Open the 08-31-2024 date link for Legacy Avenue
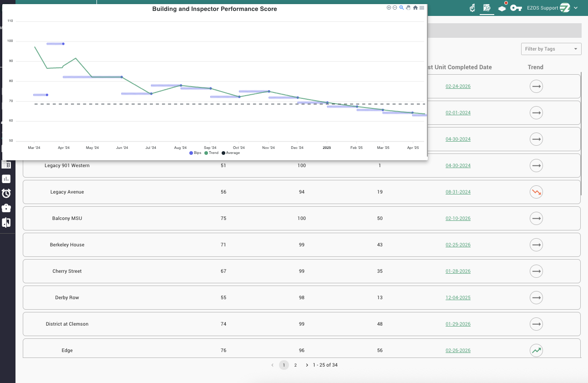Image resolution: width=588 pixels, height=383 pixels. point(458,192)
